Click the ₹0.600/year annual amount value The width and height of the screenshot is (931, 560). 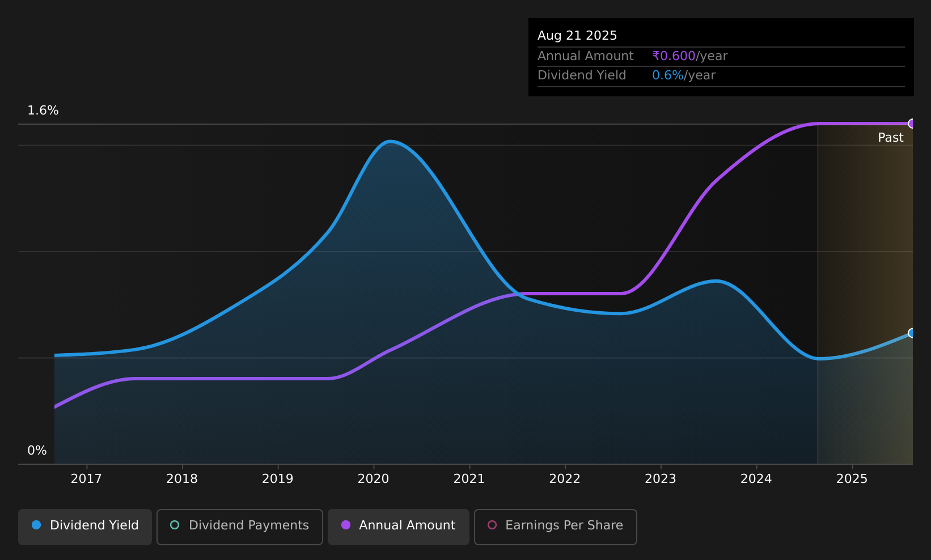[x=689, y=56]
